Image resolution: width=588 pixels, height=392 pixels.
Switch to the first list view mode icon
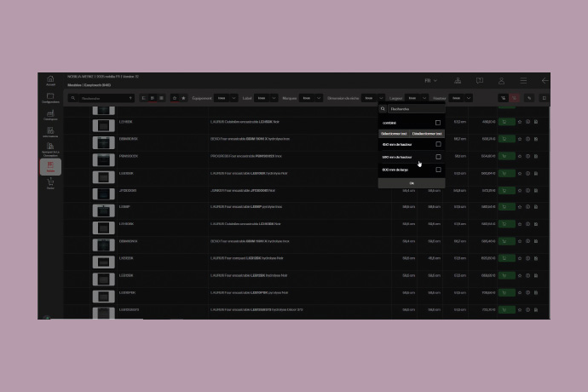[x=144, y=98]
